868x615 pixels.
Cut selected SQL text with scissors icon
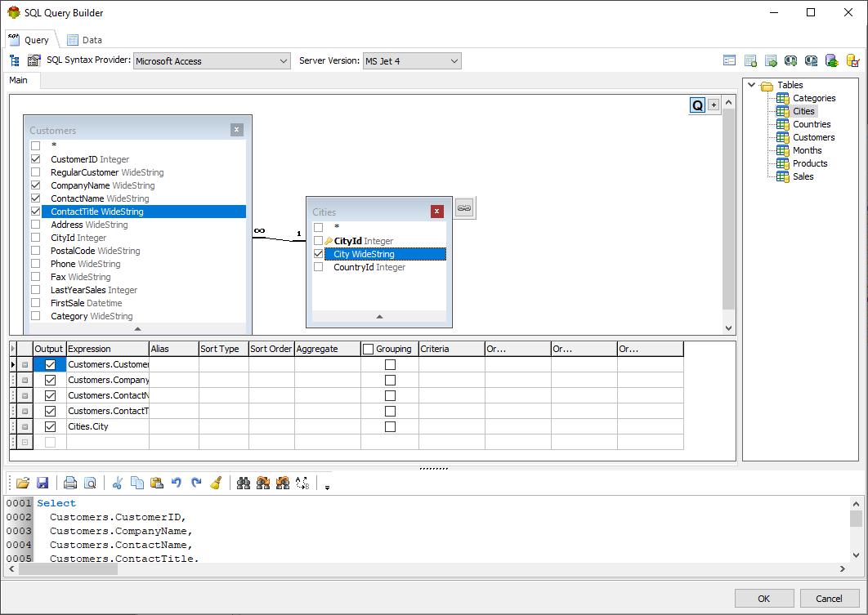pyautogui.click(x=117, y=483)
